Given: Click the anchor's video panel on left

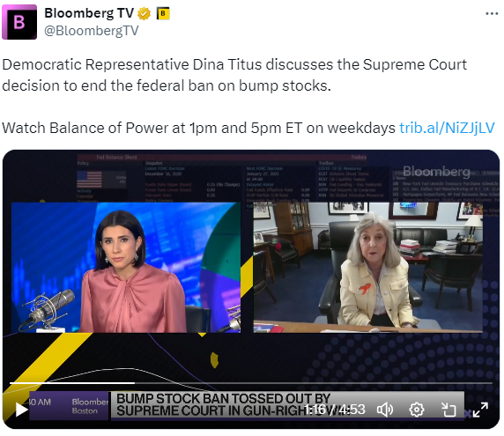Looking at the screenshot, I should pyautogui.click(x=126, y=267).
